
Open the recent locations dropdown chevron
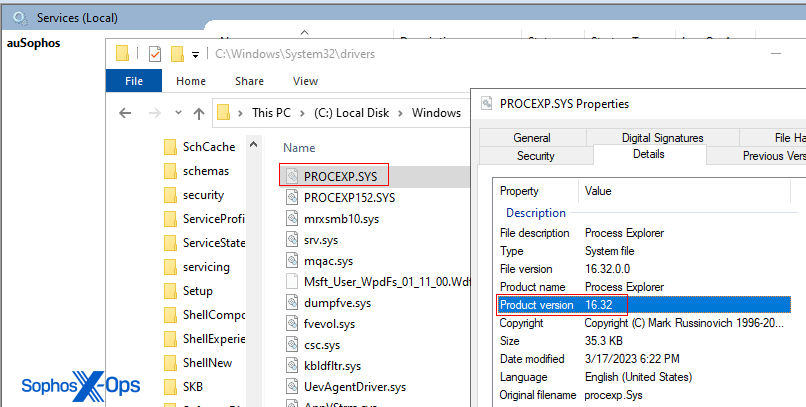[x=178, y=113]
